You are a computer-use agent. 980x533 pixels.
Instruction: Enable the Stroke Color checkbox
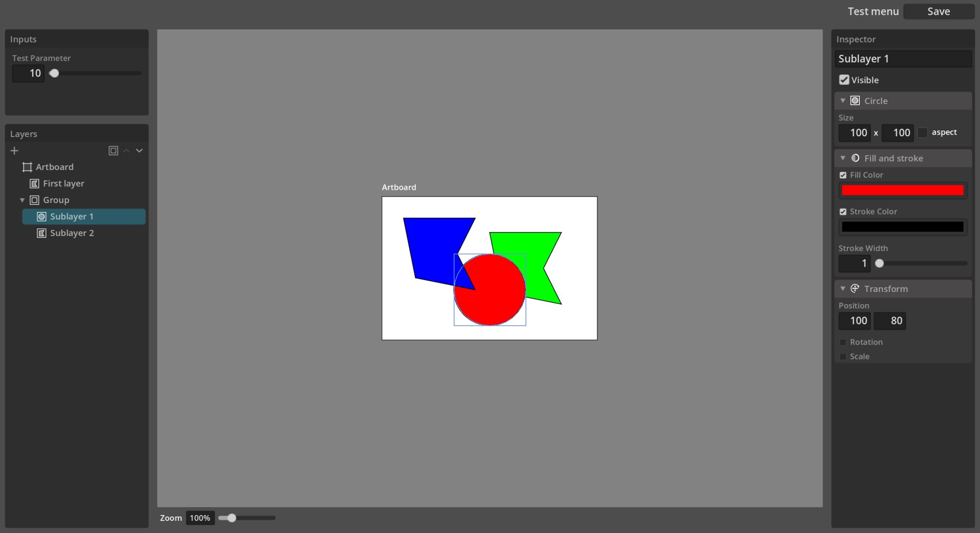coord(843,211)
